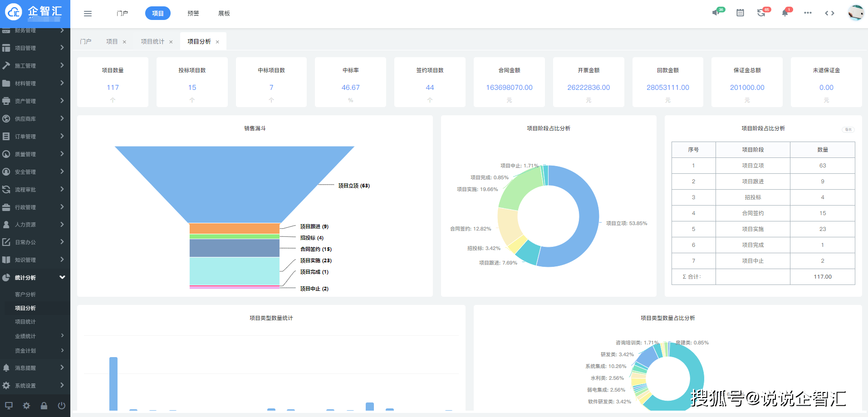Close the 项目分析 tab
868x417 pixels.
[x=217, y=42]
